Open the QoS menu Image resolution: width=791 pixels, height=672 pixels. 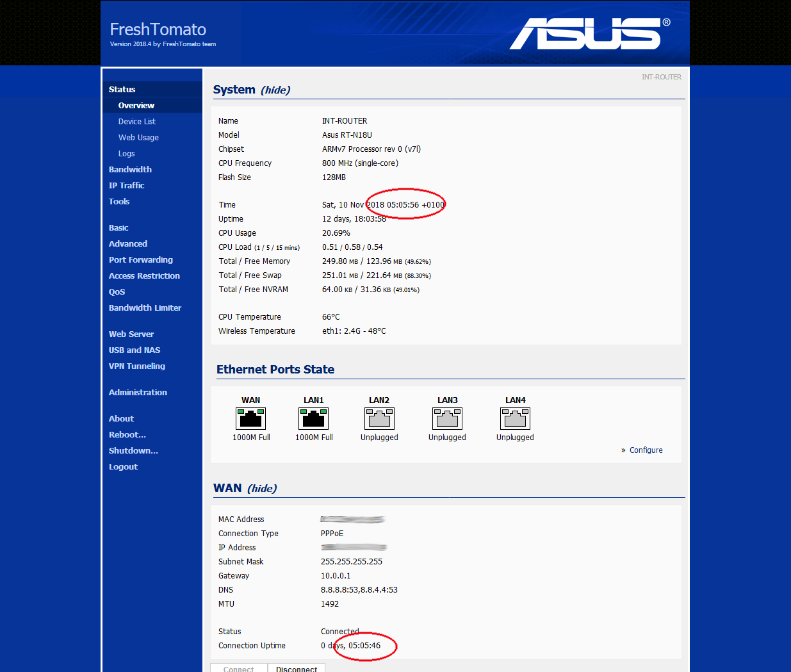point(117,292)
